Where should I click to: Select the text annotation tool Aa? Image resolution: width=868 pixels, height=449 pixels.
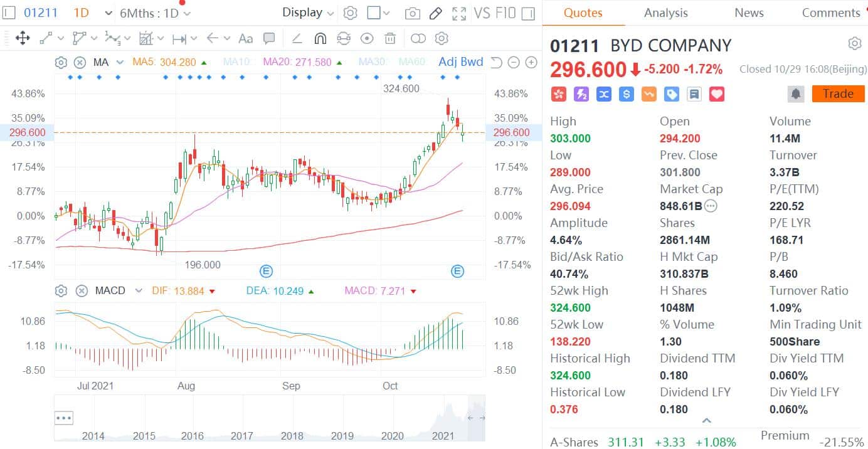pos(245,38)
